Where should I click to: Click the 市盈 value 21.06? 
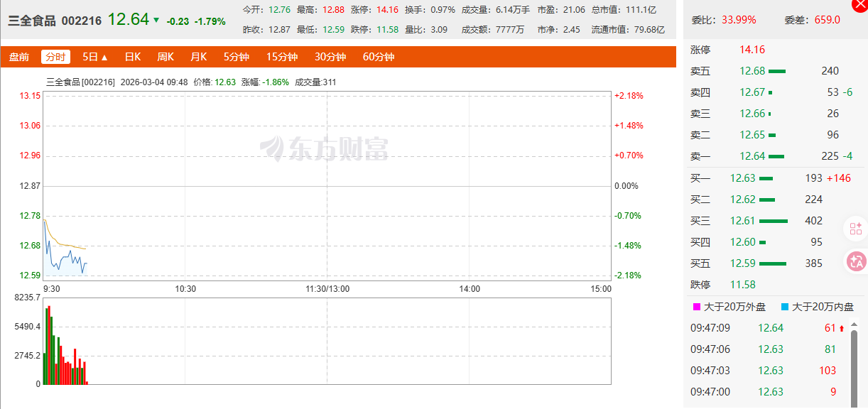click(x=573, y=10)
